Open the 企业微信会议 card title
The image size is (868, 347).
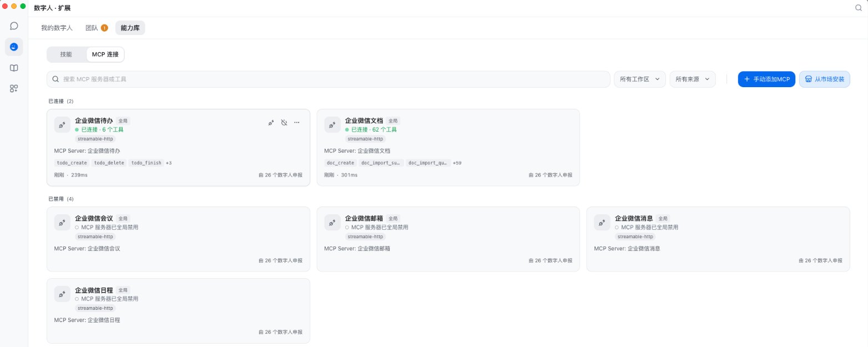[x=94, y=218]
